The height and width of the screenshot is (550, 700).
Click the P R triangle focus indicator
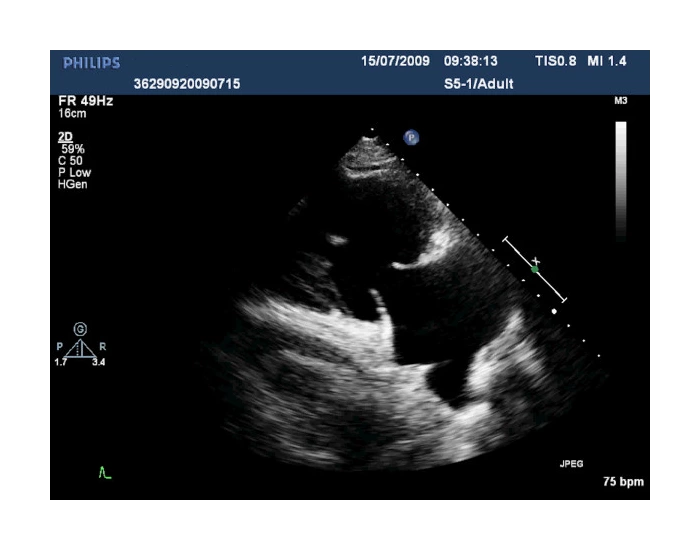coord(80,348)
